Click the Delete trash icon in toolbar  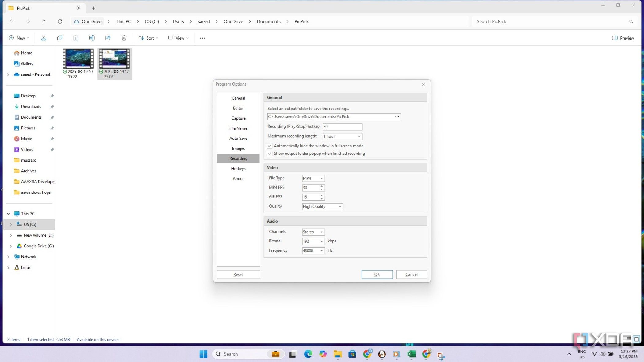pyautogui.click(x=124, y=38)
